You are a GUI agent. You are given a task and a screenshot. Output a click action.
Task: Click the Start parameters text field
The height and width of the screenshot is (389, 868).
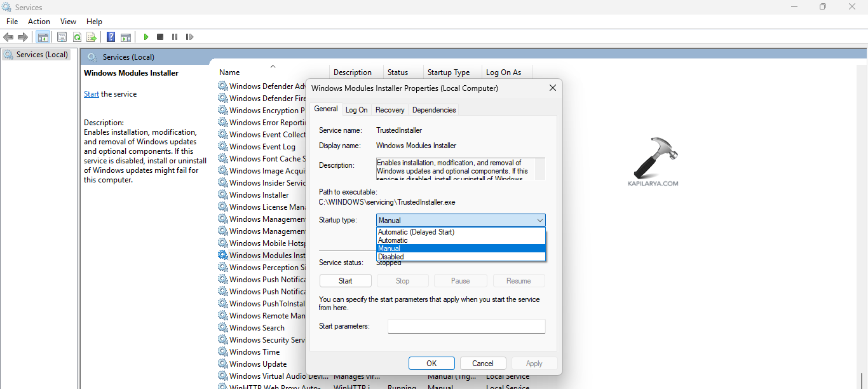(466, 326)
